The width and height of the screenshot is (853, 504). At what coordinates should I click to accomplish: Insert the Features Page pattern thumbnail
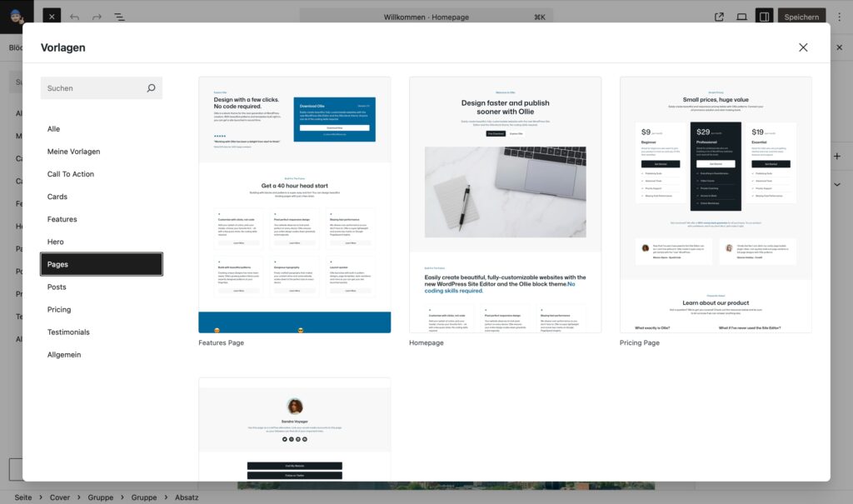click(x=294, y=205)
